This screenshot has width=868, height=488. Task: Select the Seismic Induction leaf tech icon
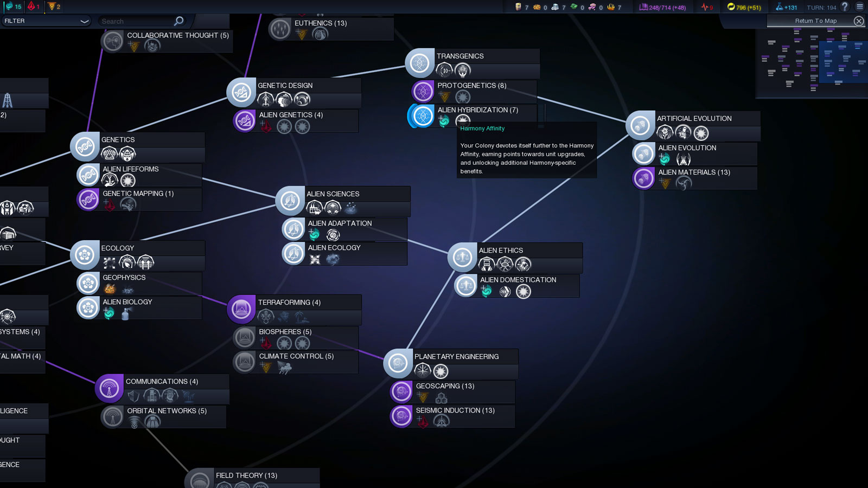click(x=401, y=416)
